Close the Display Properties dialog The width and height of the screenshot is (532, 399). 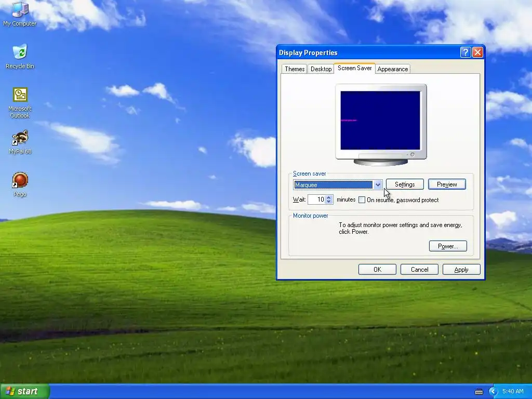[477, 52]
